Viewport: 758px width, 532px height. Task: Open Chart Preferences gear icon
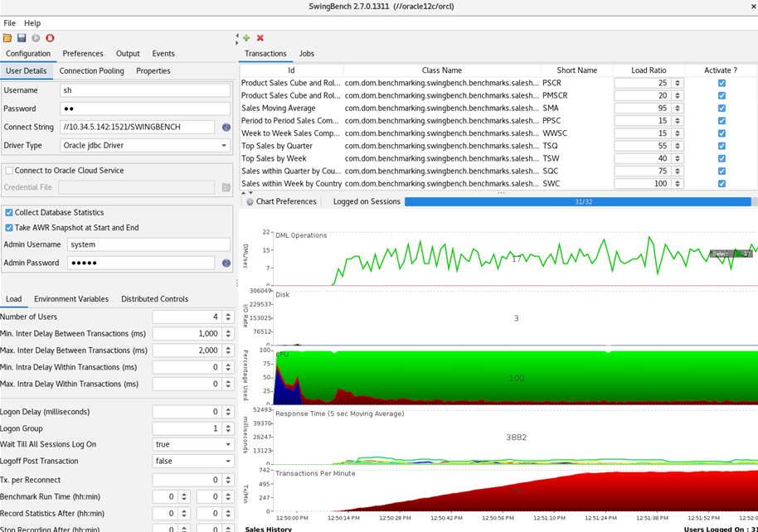coord(250,201)
